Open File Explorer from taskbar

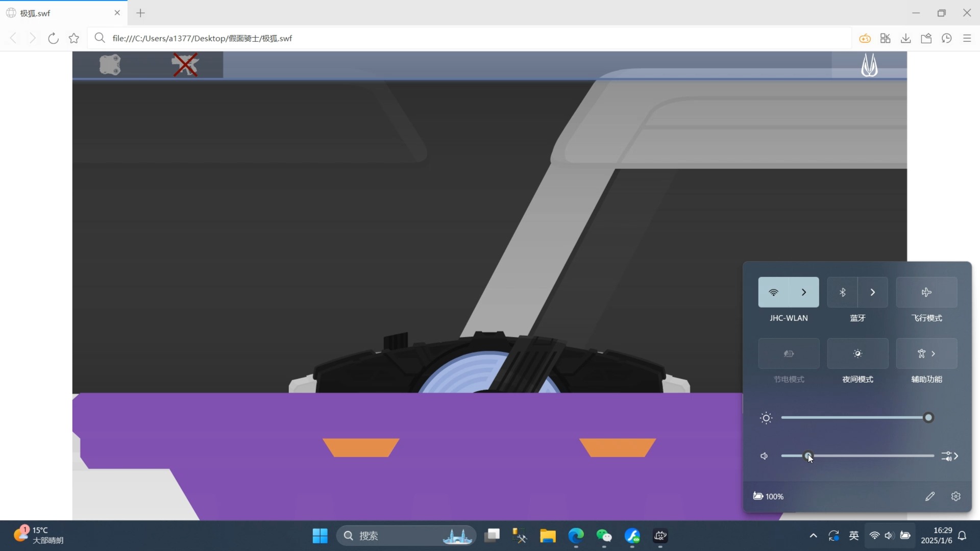coord(548,536)
